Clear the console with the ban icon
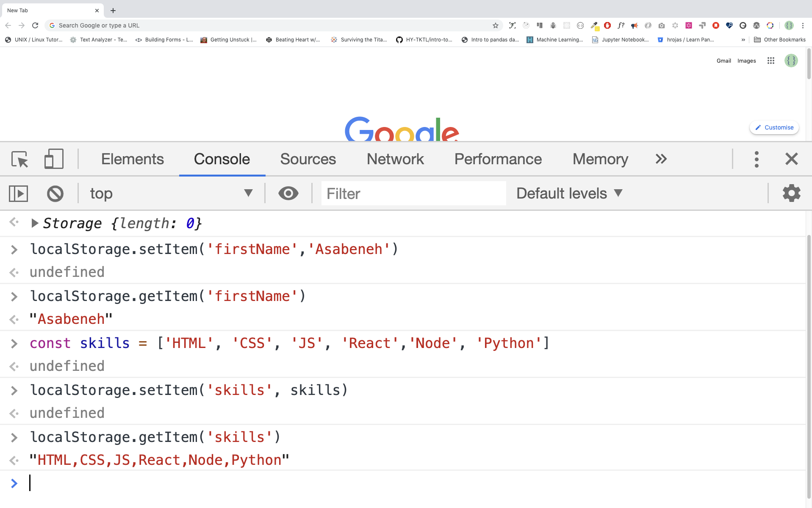Viewport: 812px width, 508px height. point(55,193)
